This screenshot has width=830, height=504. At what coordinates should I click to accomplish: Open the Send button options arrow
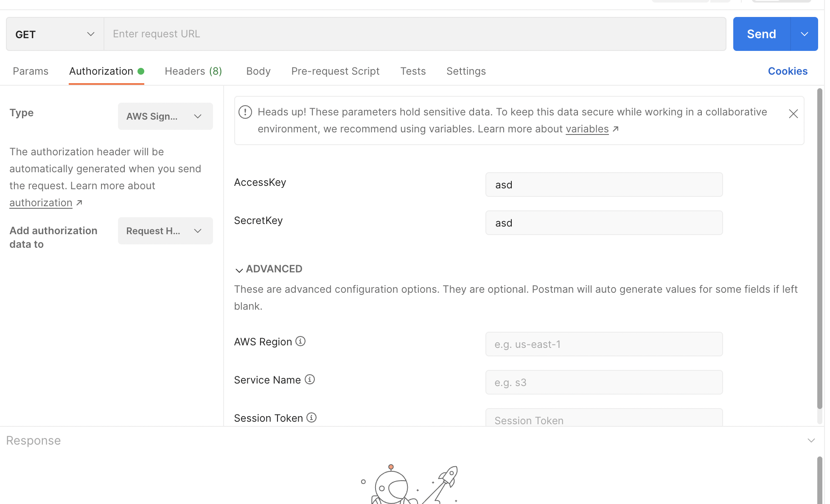[805, 34]
